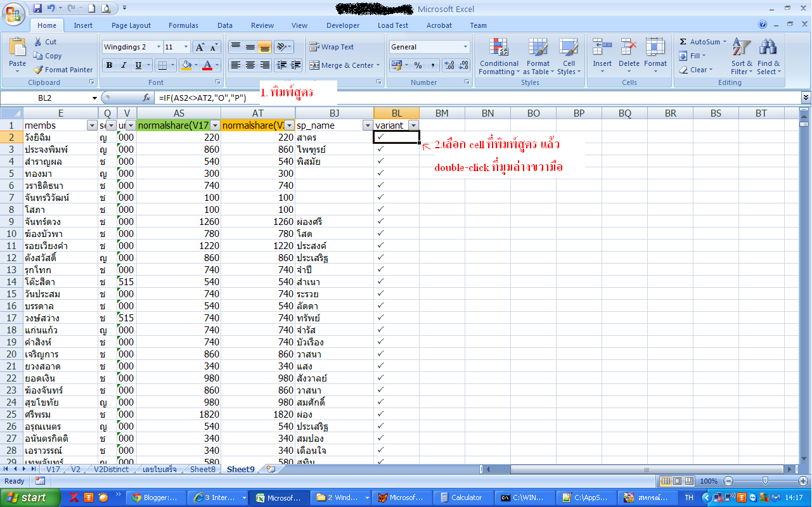Apply the Font Color swatch
This screenshot has width=812, height=507.
tap(207, 65)
